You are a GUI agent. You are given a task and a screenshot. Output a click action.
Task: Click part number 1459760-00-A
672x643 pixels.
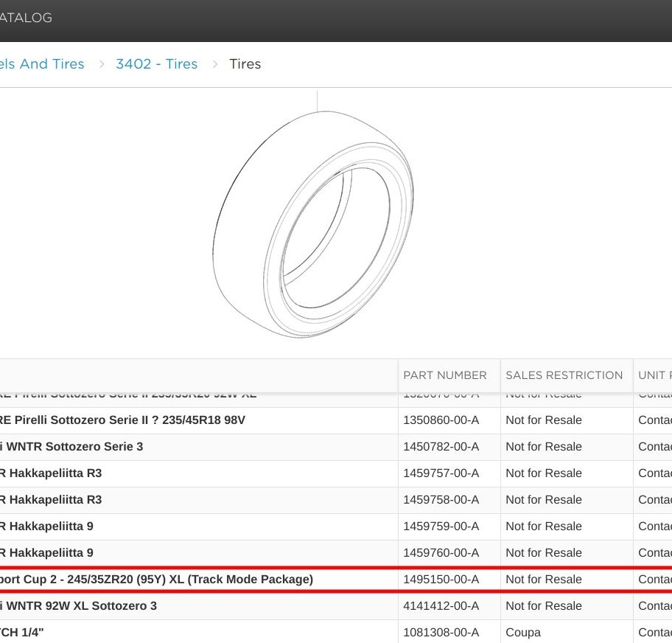point(441,553)
